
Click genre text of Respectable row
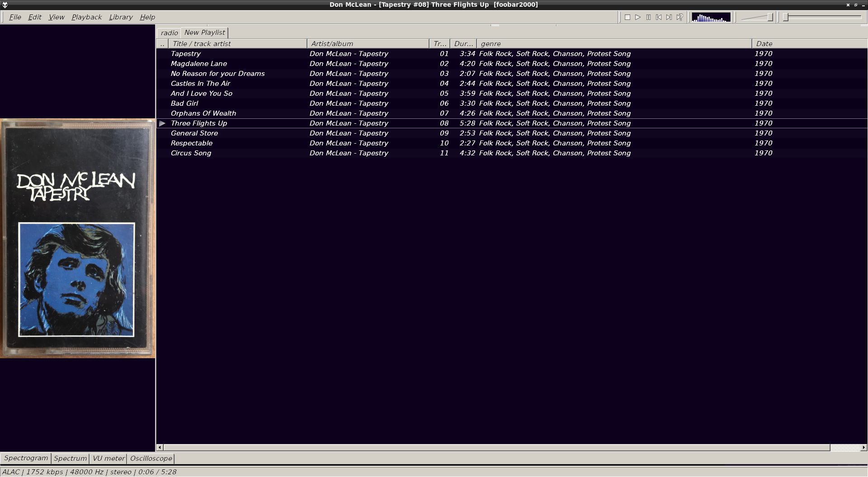click(x=555, y=143)
